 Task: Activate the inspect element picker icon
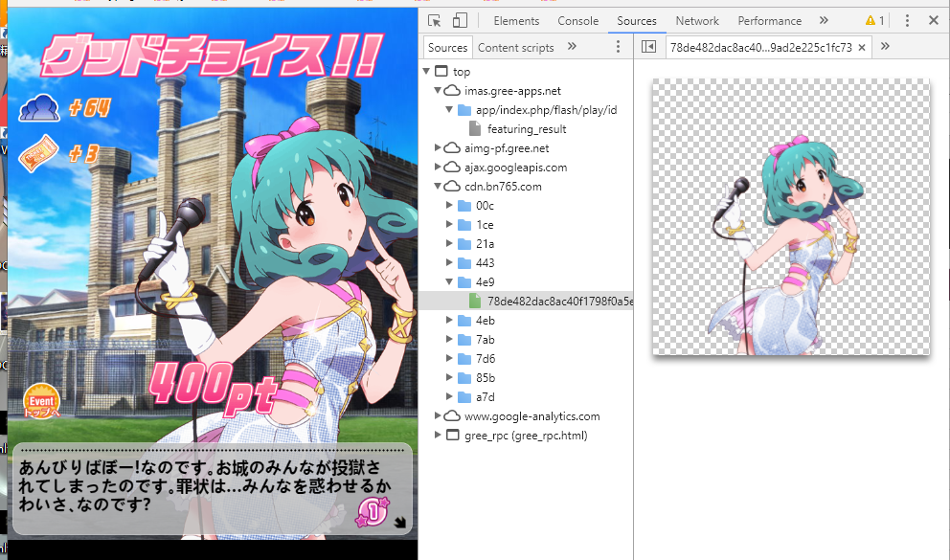point(435,21)
